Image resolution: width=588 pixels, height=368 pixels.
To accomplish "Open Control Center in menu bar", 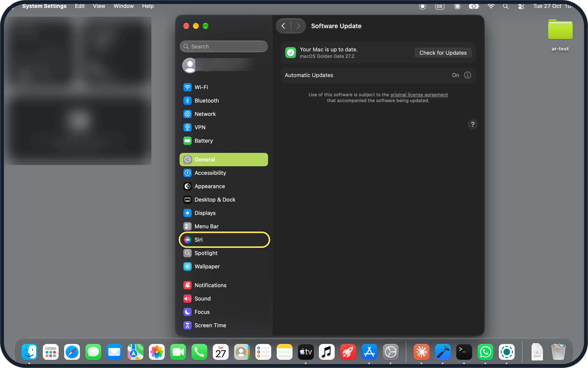I will pyautogui.click(x=521, y=6).
